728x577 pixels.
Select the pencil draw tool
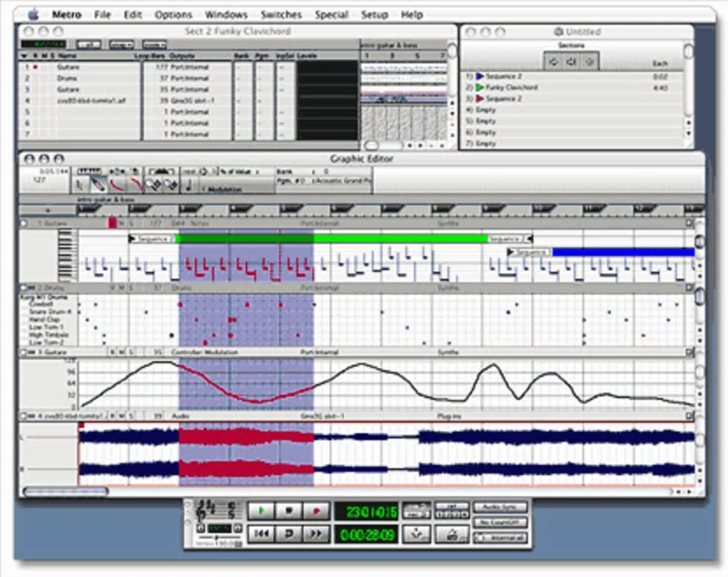(x=97, y=185)
